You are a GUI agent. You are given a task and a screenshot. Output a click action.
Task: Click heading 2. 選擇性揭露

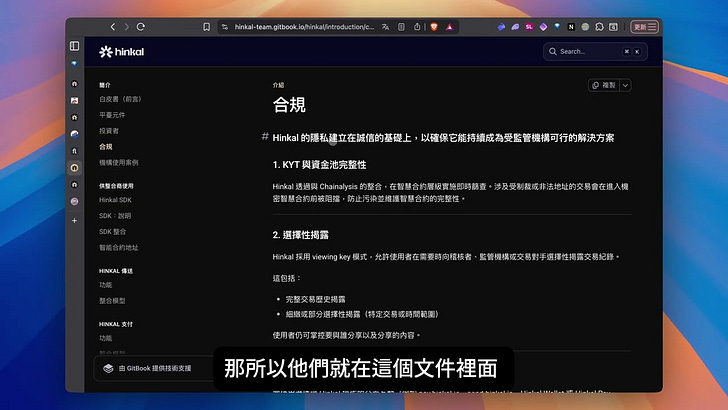point(300,235)
